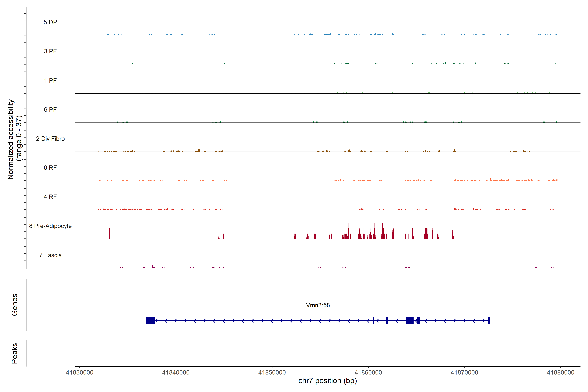Viewport: 588px width, 392px height.
Task: Click the 7 Fascia track label
Action: 50,255
